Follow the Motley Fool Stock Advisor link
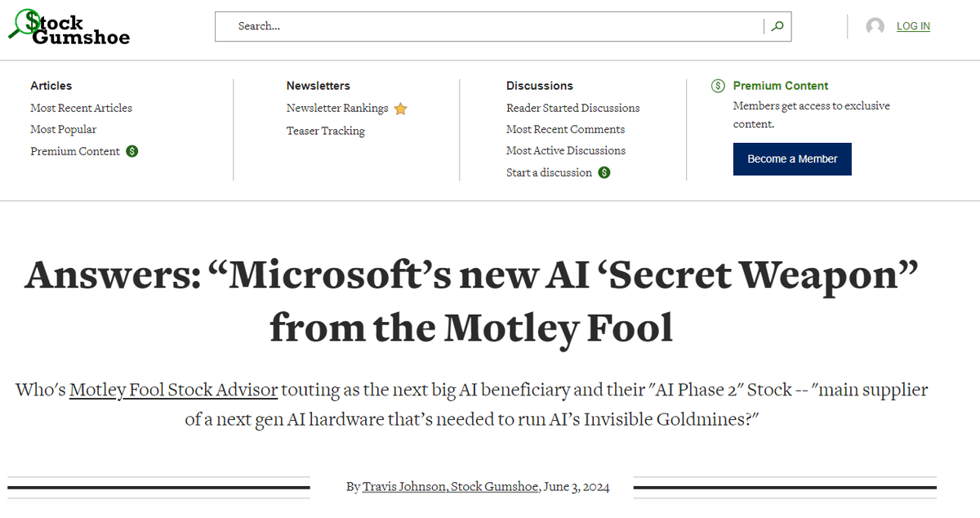This screenshot has height=518, width=980. 173,390
